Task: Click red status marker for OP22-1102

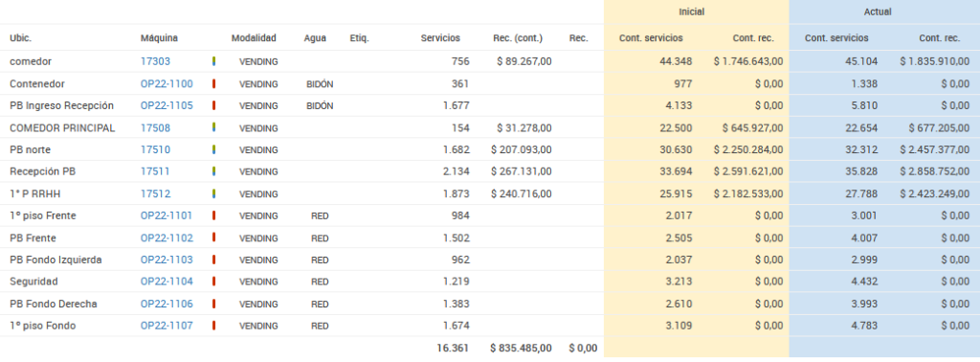Action: click(x=213, y=238)
